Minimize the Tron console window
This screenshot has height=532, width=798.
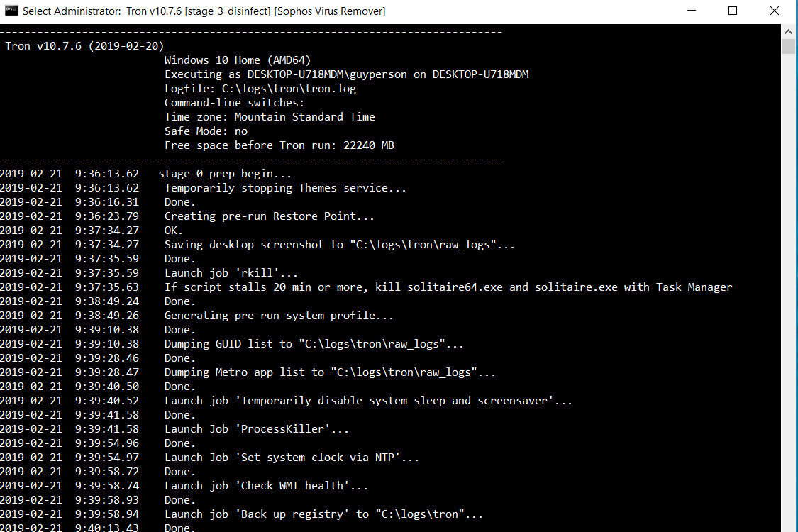point(692,11)
